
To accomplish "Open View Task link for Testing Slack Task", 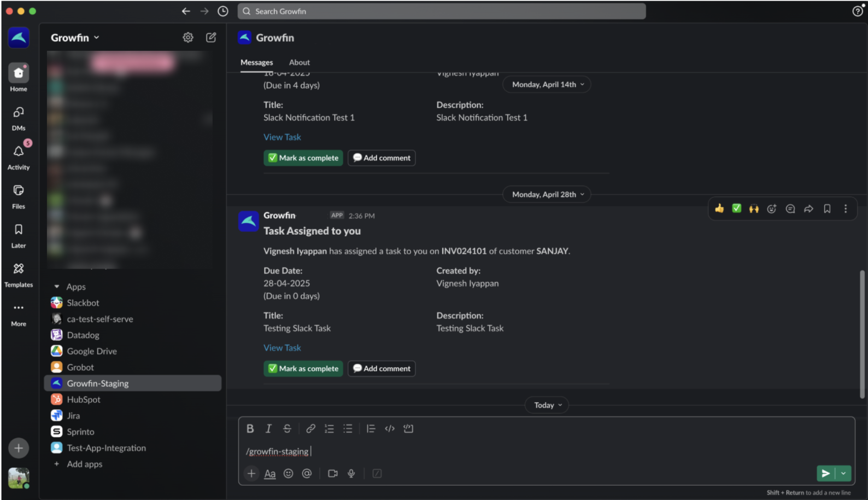I will click(x=282, y=347).
